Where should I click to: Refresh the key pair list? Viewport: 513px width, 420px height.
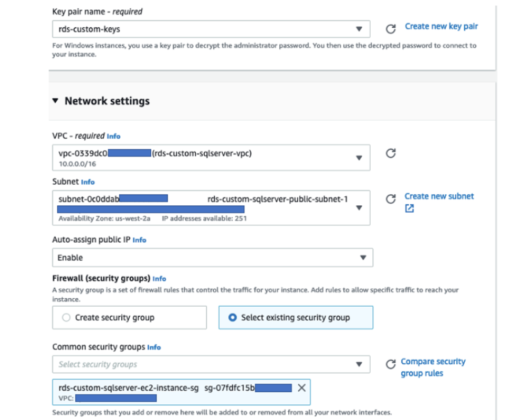391,29
